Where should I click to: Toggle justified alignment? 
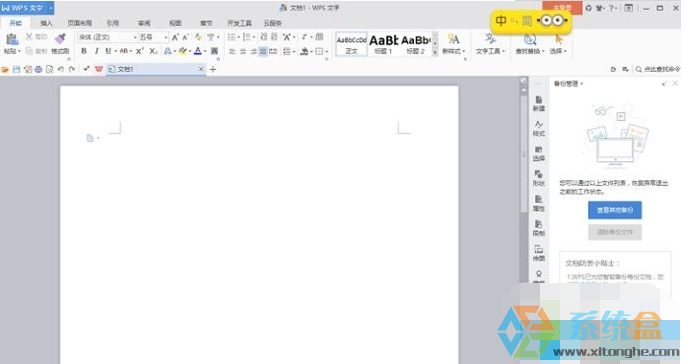[x=263, y=51]
